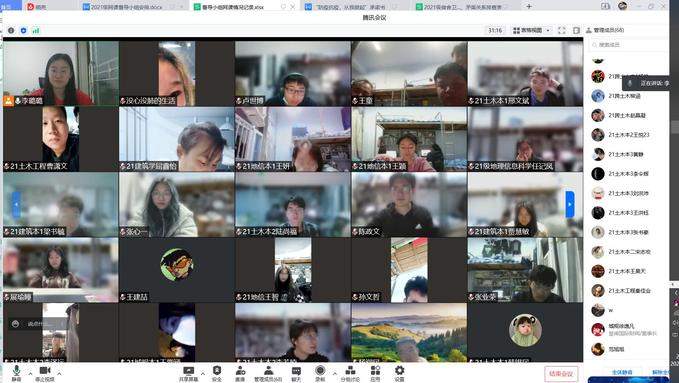Check the green network signal bars icon
679x383 pixels.
click(x=36, y=30)
